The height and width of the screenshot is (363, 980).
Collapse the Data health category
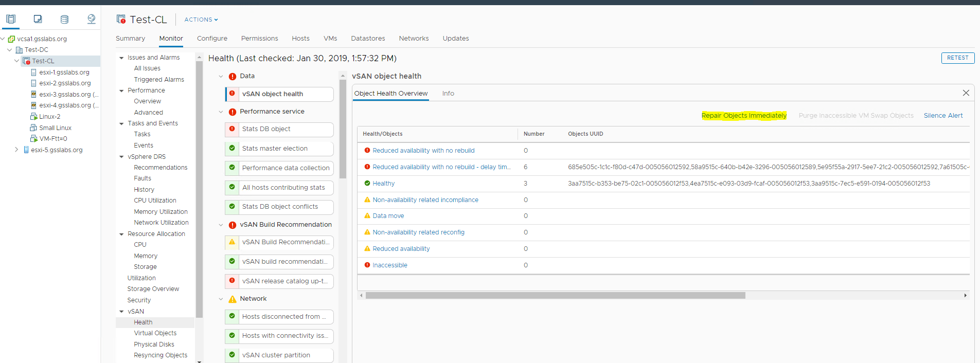[x=221, y=77]
